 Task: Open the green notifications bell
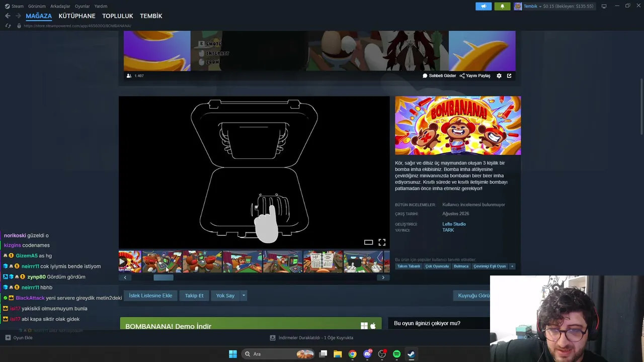502,7
